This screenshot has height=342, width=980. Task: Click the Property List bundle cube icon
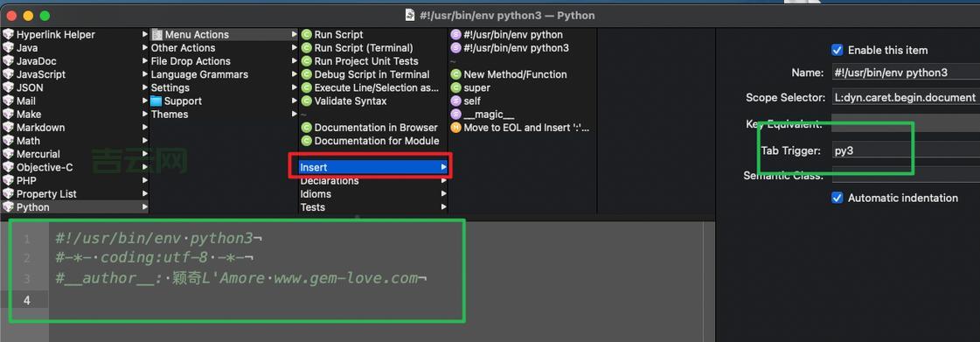[8, 194]
